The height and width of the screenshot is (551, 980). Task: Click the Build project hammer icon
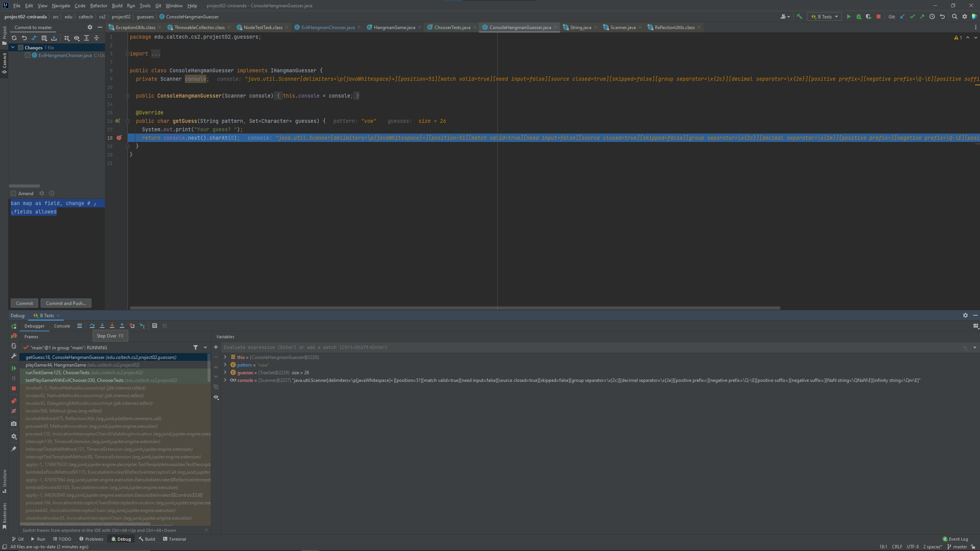[x=799, y=16]
